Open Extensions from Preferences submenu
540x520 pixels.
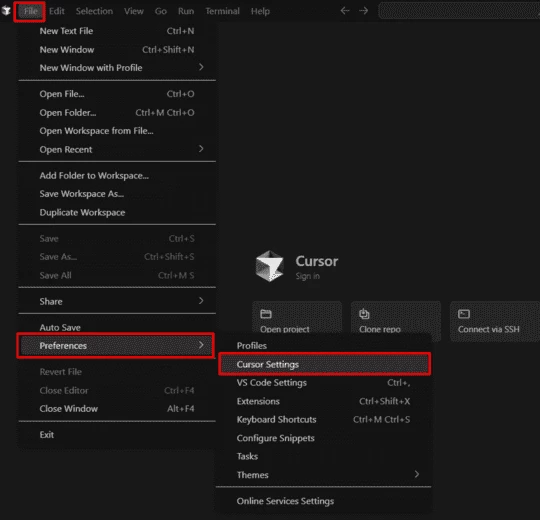(x=324, y=401)
